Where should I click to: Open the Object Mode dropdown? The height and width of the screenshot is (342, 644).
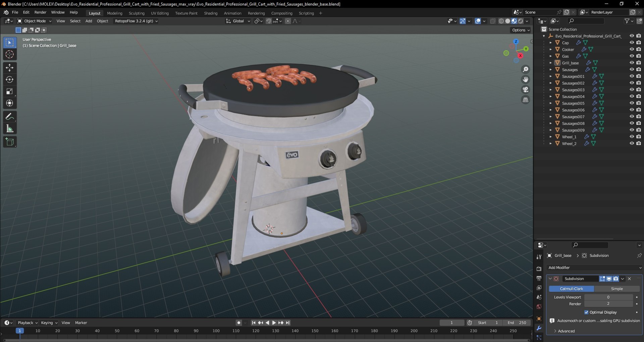point(35,21)
